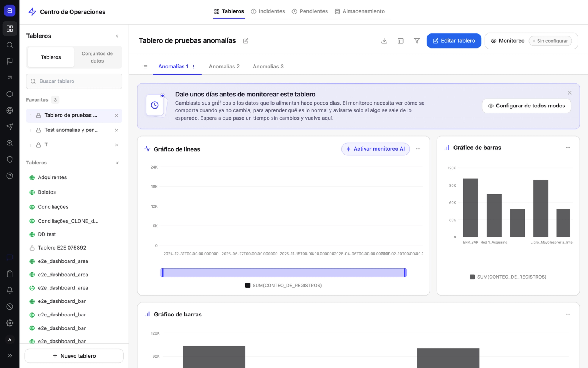Click the Editar tablero button
The height and width of the screenshot is (368, 588).
click(454, 41)
